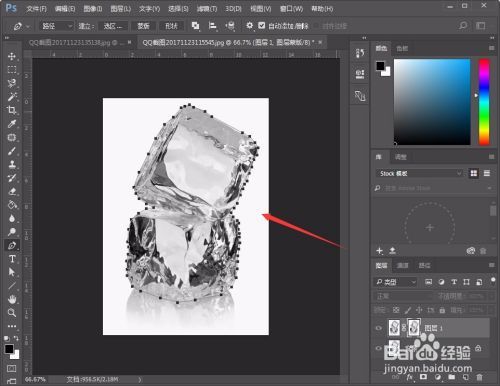Select the Eyedropper tool
The width and height of the screenshot is (500, 386).
pos(12,124)
